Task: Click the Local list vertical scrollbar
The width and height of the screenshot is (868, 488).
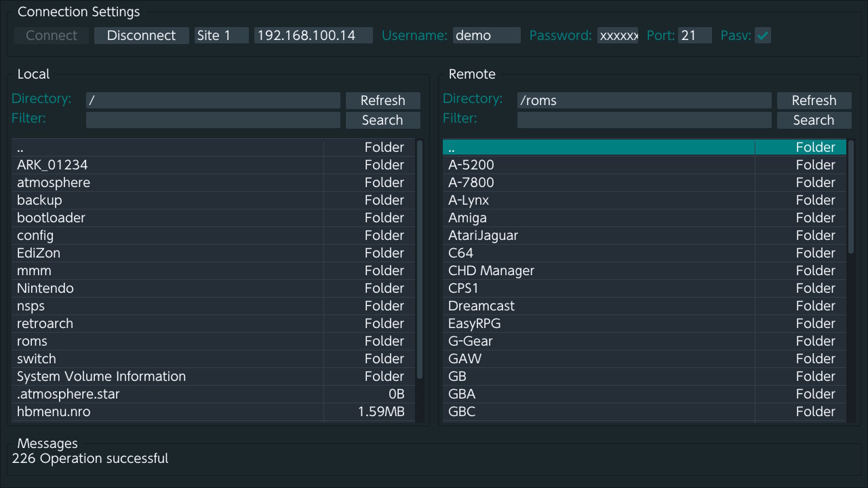Action: [420, 258]
